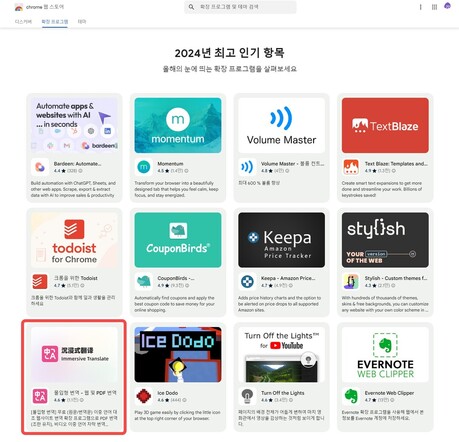459x442 pixels.
Task: Open the CouponBirds banner thumbnail
Action: (x=178, y=240)
